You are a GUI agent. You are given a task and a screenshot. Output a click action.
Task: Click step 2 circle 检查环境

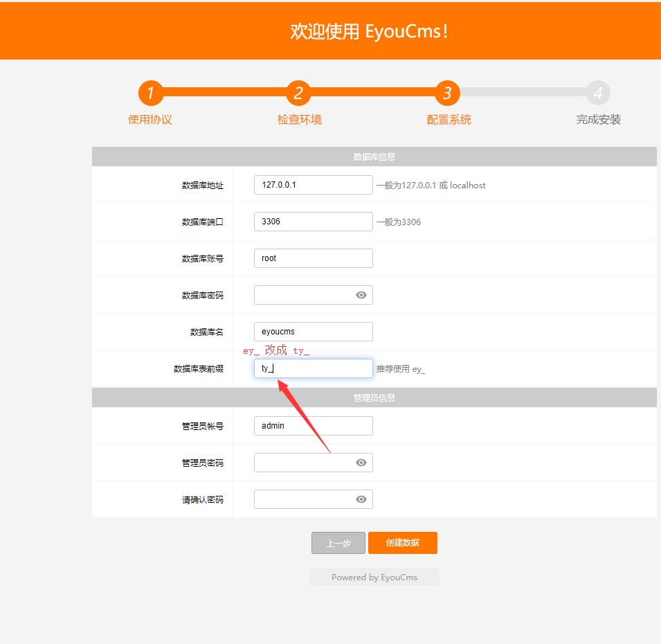298,93
